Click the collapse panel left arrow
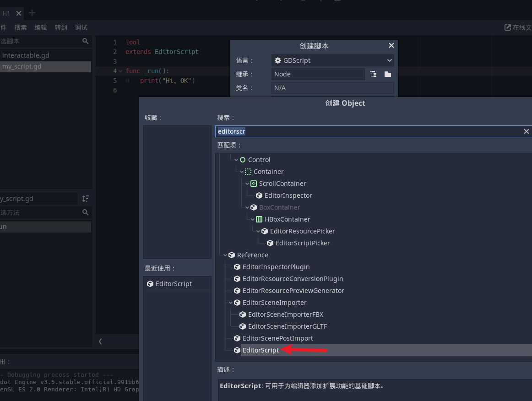The width and height of the screenshot is (532, 401). click(x=100, y=341)
